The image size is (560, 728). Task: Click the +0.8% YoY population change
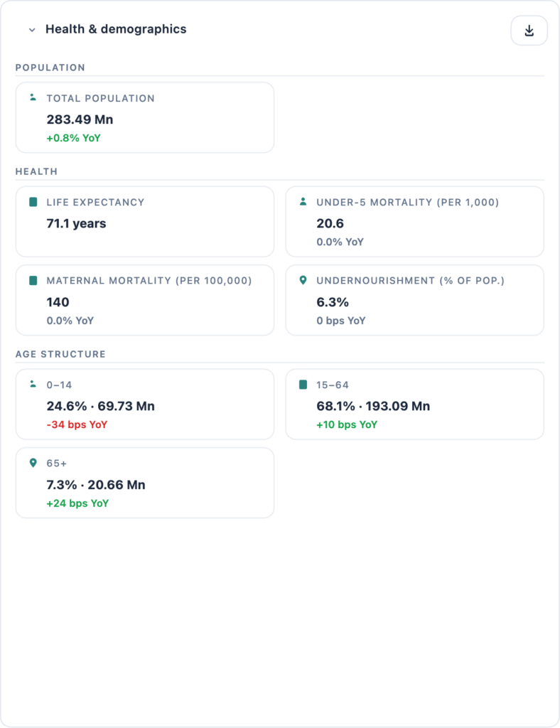[73, 138]
